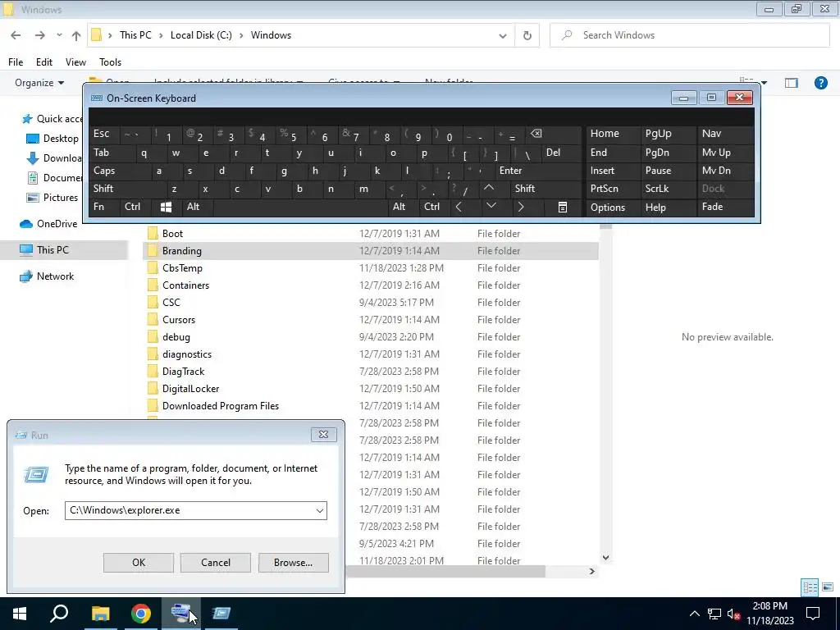Expand breadcrumb arrow after This PC
The image size is (840, 630).
(x=161, y=35)
